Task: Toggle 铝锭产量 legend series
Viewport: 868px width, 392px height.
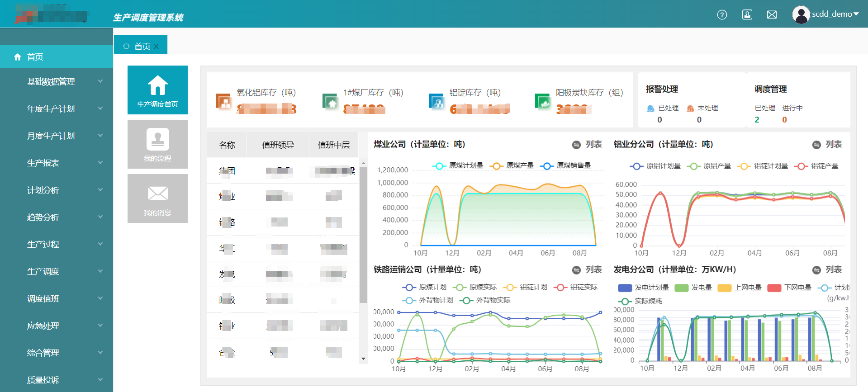Action: point(816,166)
